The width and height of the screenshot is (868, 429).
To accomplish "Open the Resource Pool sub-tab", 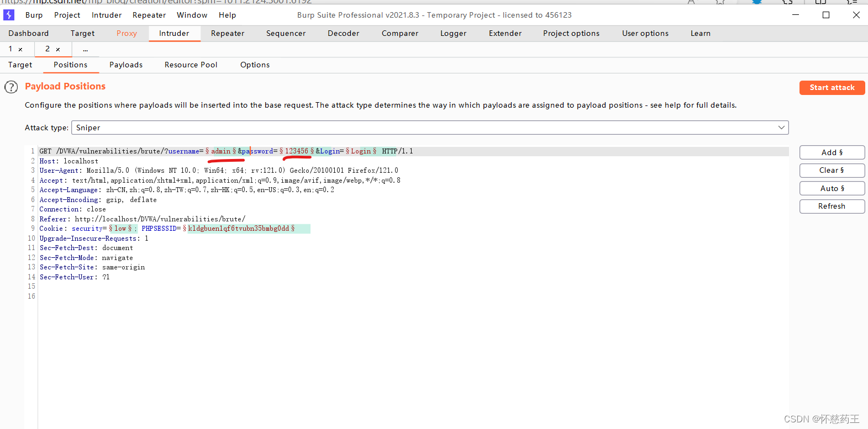I will pyautogui.click(x=191, y=65).
